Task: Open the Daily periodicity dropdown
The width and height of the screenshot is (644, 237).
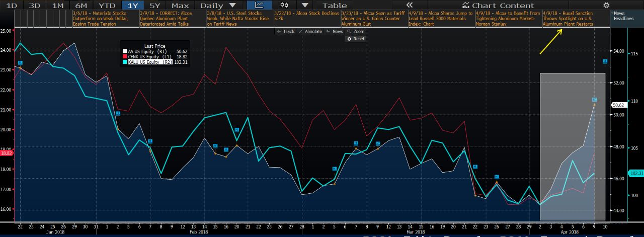Action: click(218, 6)
